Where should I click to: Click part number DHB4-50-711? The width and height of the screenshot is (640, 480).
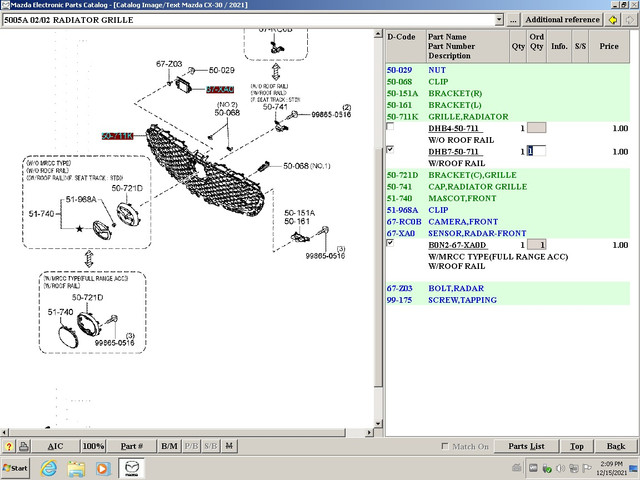453,128
